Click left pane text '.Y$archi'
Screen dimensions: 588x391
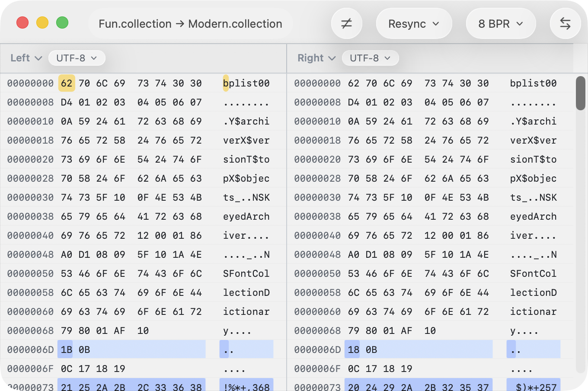pos(246,121)
